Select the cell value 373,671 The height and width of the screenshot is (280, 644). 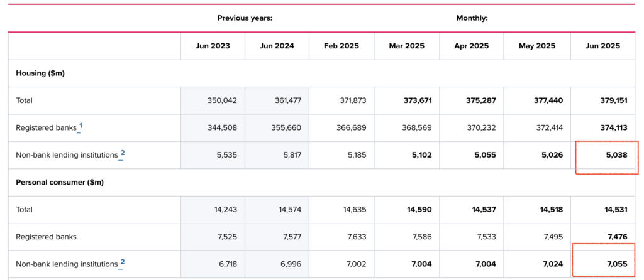418,100
